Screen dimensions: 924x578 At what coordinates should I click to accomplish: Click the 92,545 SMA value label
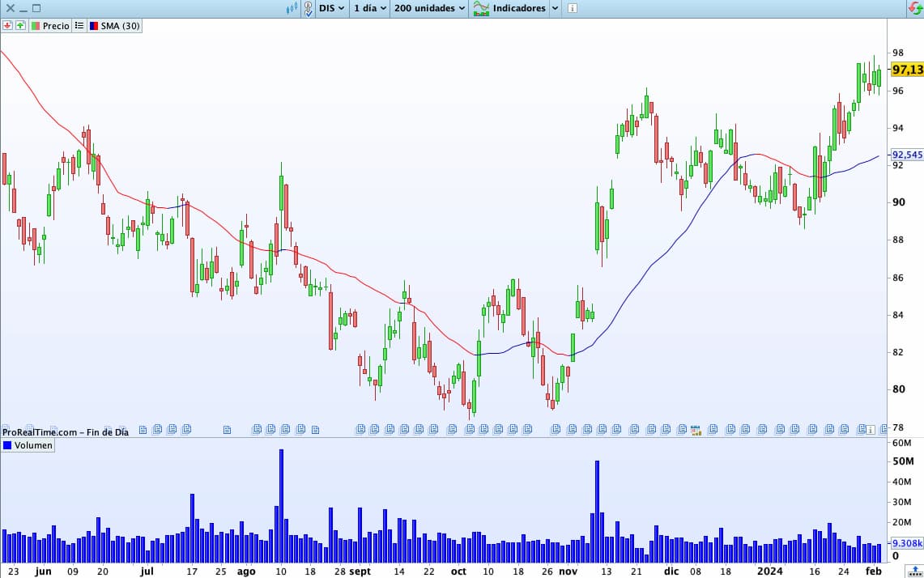click(x=906, y=155)
